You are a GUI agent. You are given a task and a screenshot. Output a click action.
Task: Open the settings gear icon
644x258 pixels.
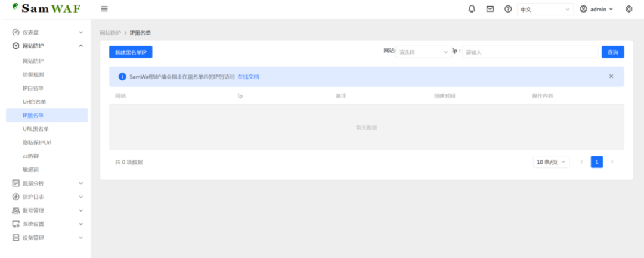tap(628, 9)
